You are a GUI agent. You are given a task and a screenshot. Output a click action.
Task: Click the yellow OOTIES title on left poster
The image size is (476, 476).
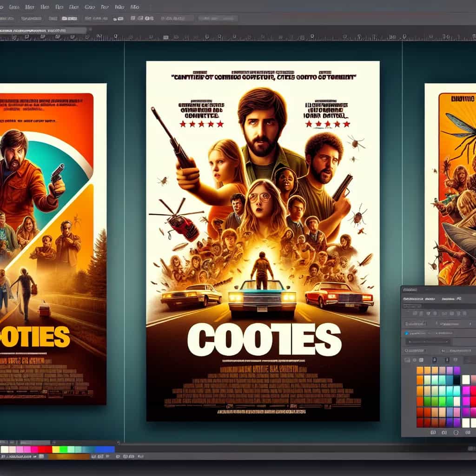click(x=34, y=337)
